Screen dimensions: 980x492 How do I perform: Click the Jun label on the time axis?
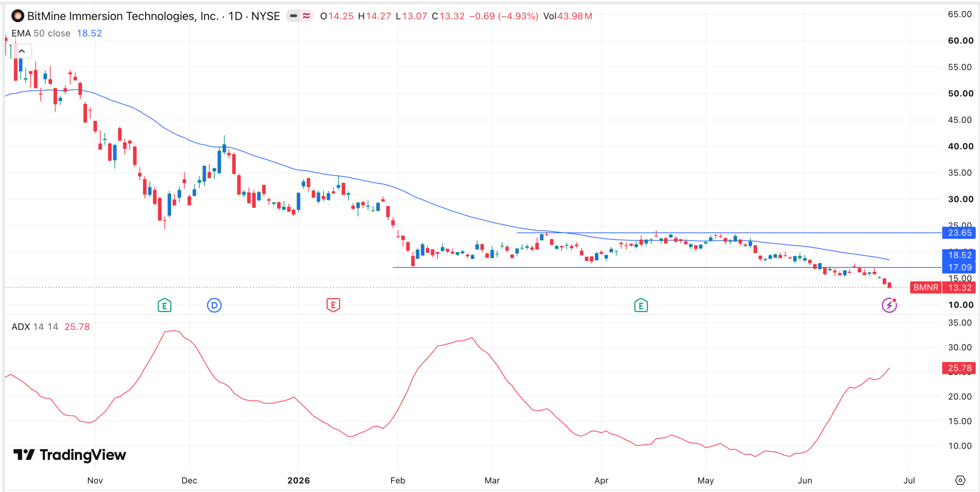[x=805, y=481]
